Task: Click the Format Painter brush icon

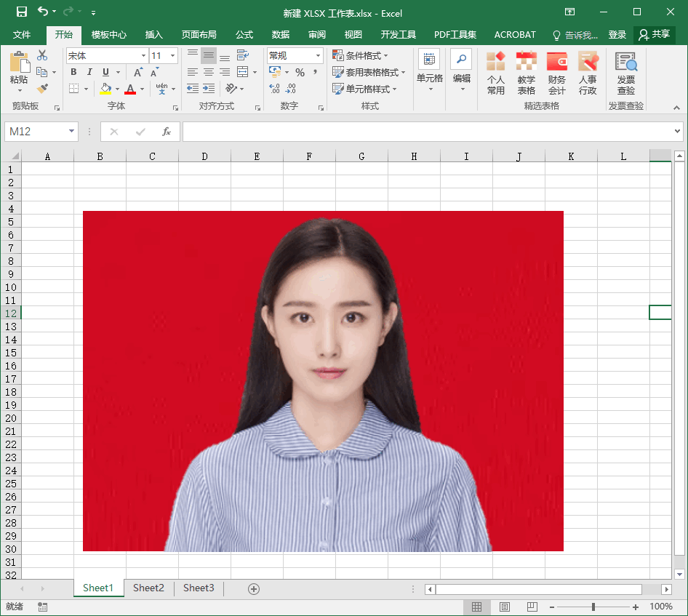Action: [42, 89]
